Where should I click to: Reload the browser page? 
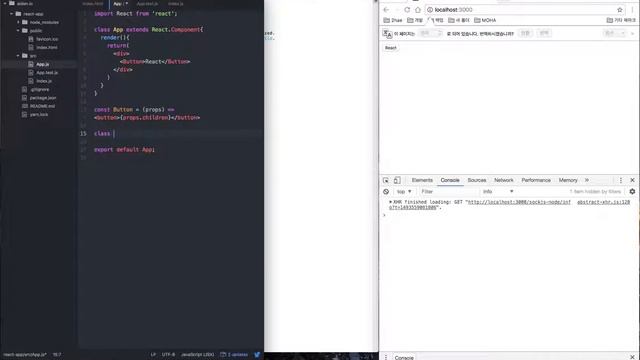407,10
